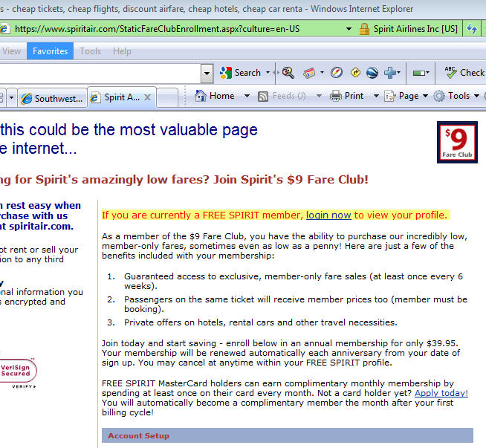
Task: Open the Favorites menu
Action: [51, 51]
